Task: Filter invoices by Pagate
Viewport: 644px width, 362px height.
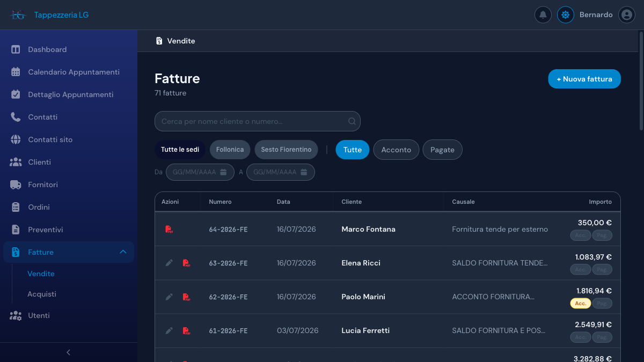Action: coord(443,150)
